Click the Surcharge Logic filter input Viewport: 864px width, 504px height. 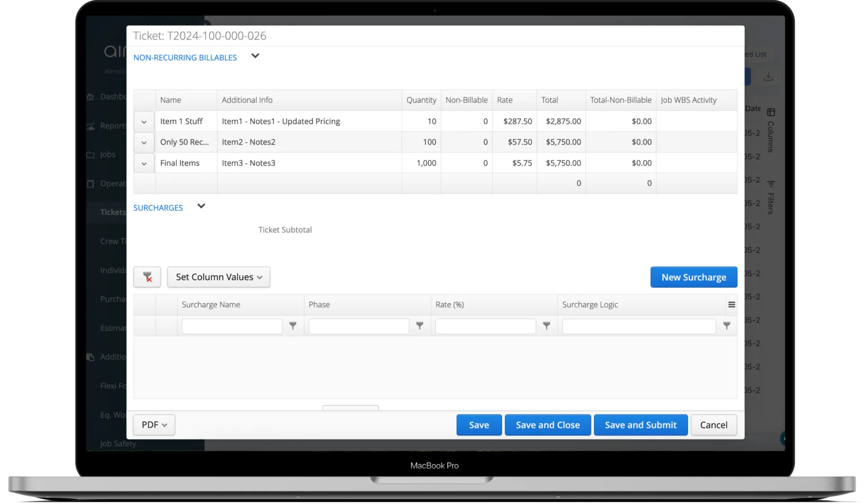point(639,326)
